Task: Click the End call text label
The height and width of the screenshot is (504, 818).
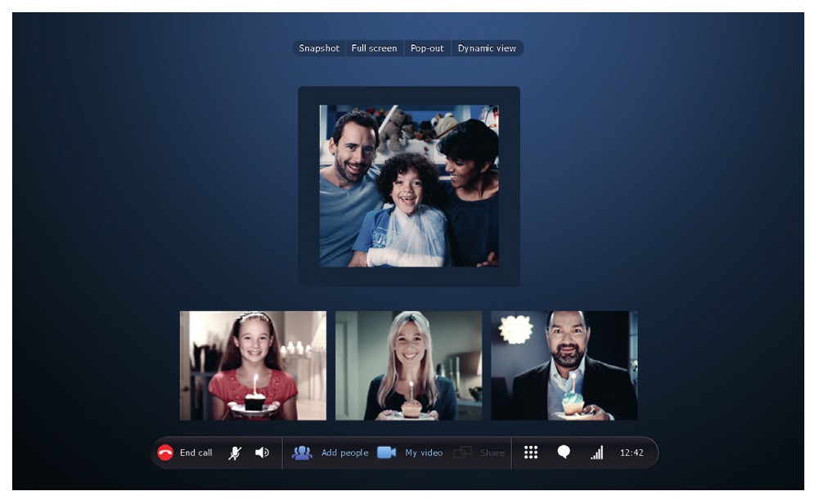Action: 196,452
